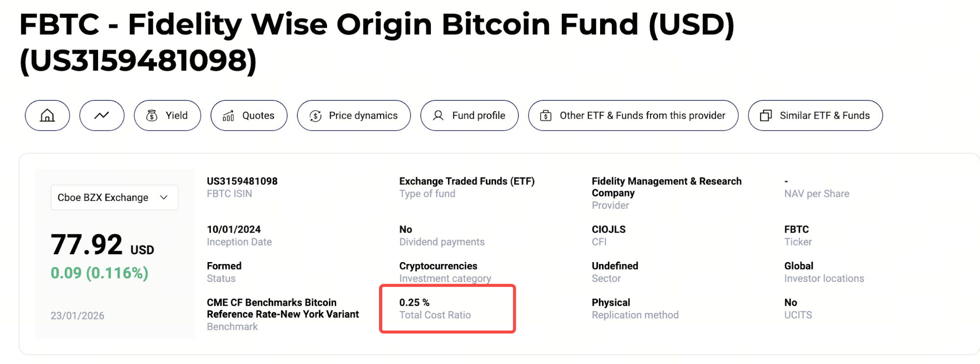Screen dimensions: 980x364
Task: Click the bar chart icon next to Quotes
Action: [x=228, y=116]
